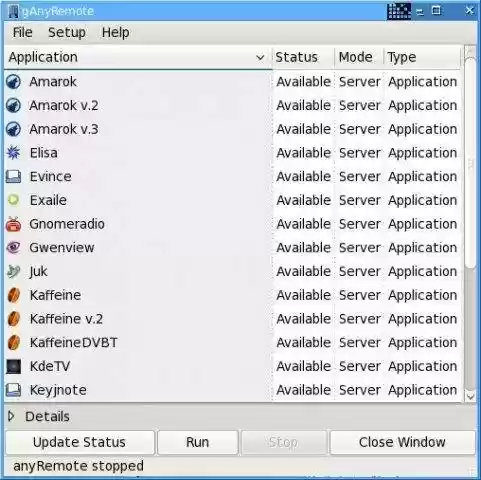481x480 pixels.
Task: Click Available status in KdeTV row
Action: (x=303, y=366)
